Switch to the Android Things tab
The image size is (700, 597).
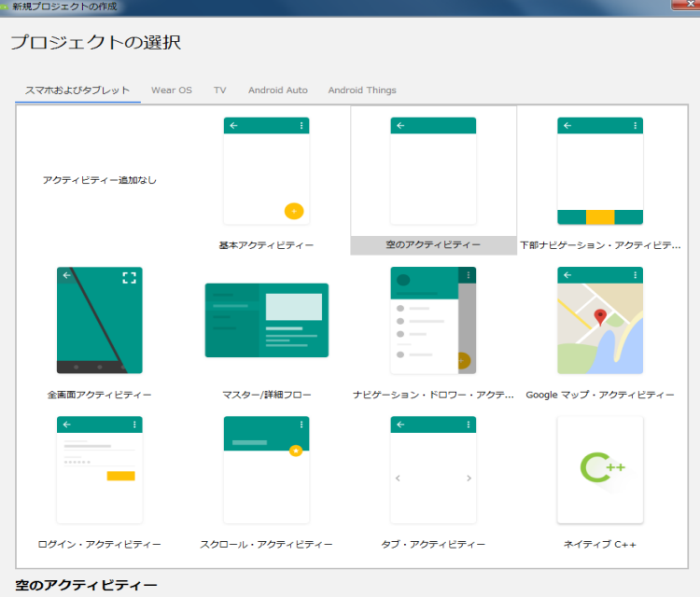coord(362,90)
